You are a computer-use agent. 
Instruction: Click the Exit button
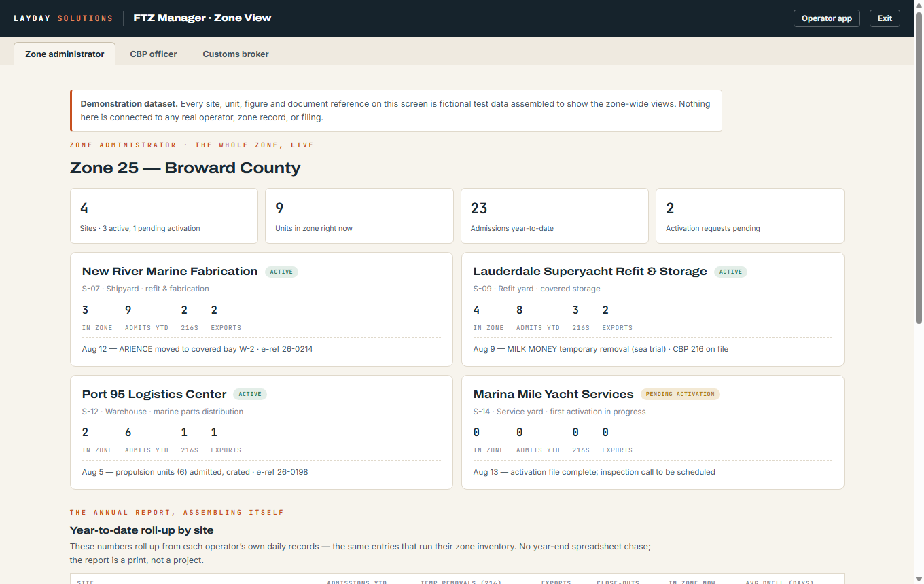tap(885, 18)
